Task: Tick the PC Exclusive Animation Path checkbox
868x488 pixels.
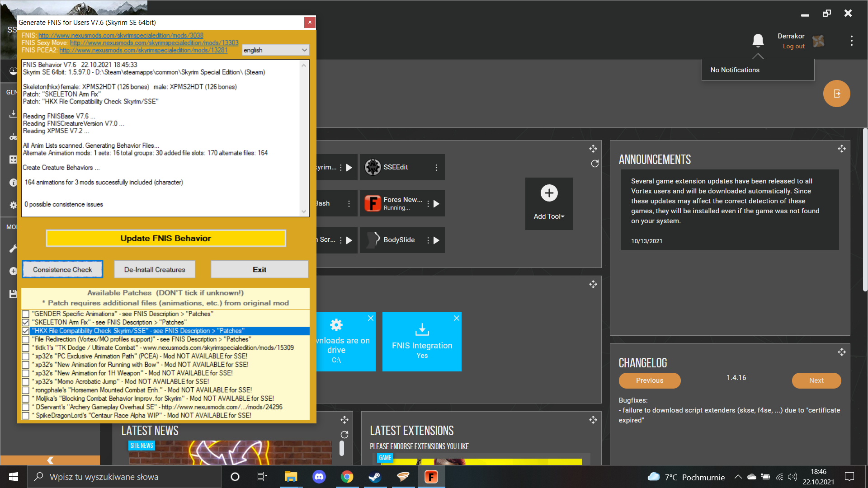Action: pos(26,357)
